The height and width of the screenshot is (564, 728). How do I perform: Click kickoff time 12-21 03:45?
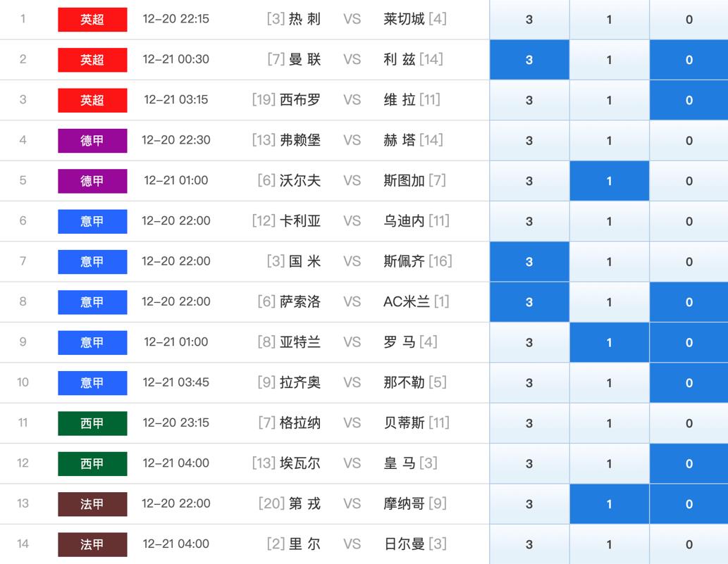[176, 382]
